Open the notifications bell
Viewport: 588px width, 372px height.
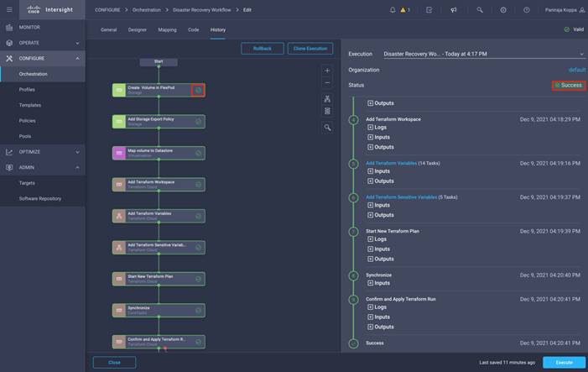(393, 10)
